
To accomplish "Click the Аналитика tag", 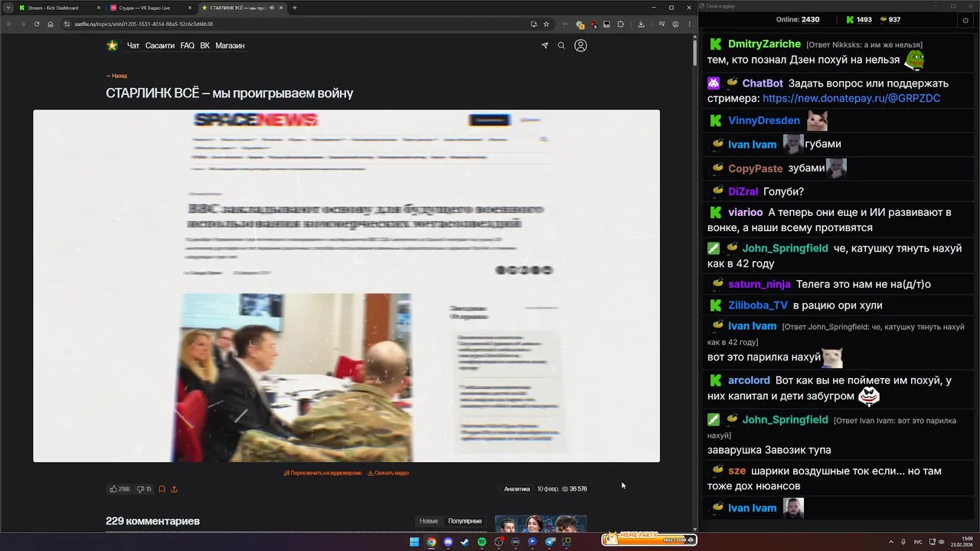I will pyautogui.click(x=517, y=489).
